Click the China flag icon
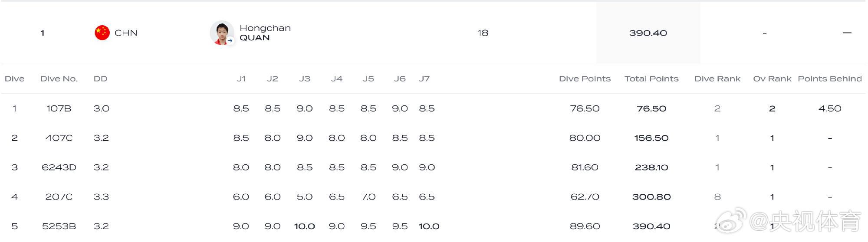Image resolution: width=868 pixels, height=242 pixels. (102, 33)
